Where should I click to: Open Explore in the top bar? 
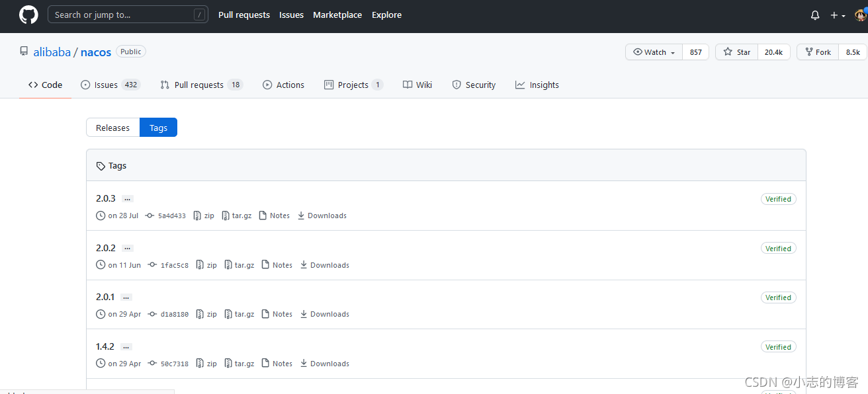386,15
